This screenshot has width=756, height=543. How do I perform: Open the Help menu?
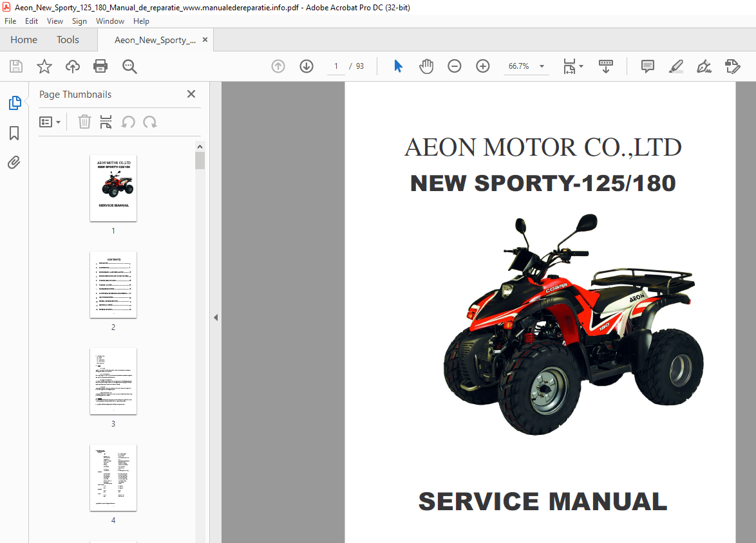[x=141, y=21]
